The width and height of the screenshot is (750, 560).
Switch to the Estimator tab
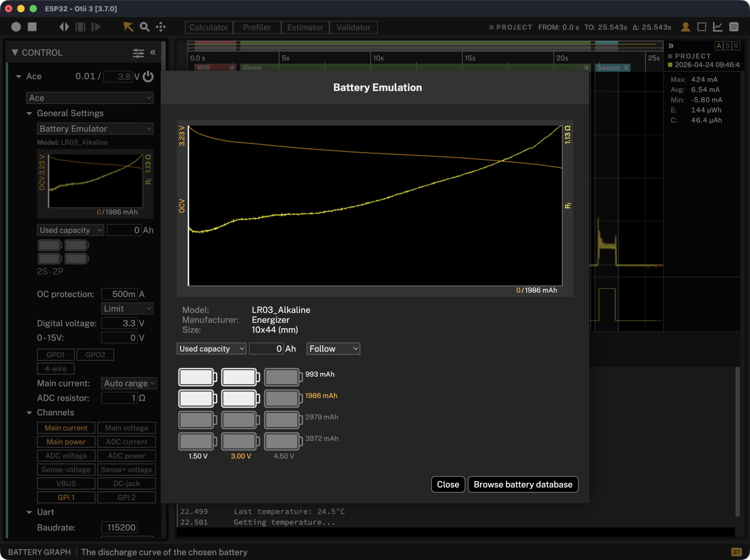tap(305, 28)
